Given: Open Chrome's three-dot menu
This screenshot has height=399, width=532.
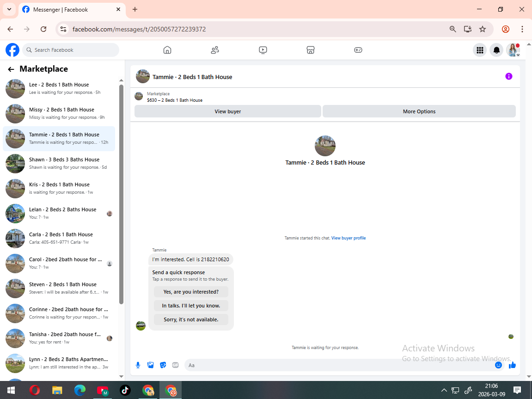Looking at the screenshot, I should coord(522,29).
